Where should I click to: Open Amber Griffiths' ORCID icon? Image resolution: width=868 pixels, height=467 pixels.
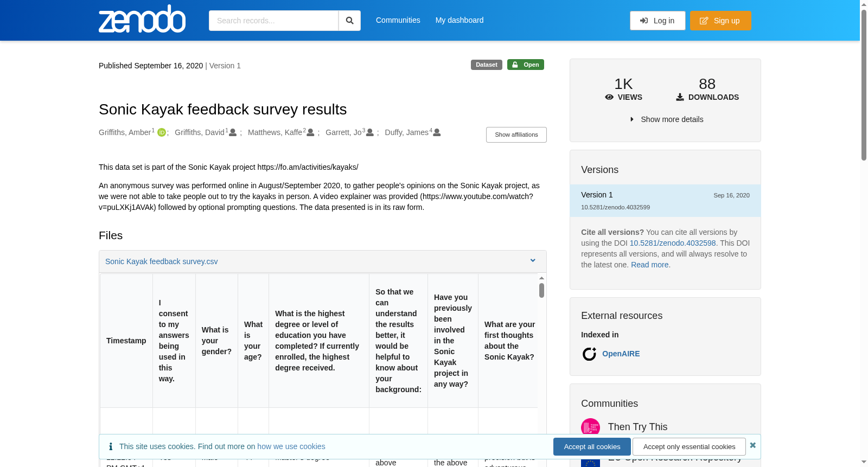[162, 132]
